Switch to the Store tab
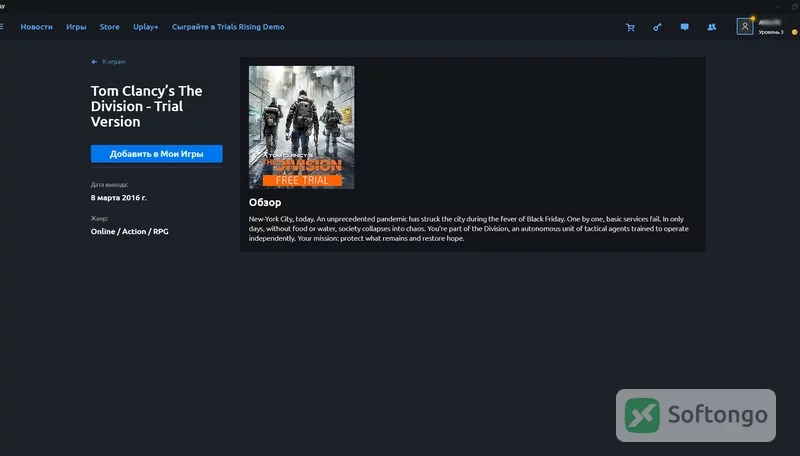Screen dimensions: 800x456 pos(110,27)
